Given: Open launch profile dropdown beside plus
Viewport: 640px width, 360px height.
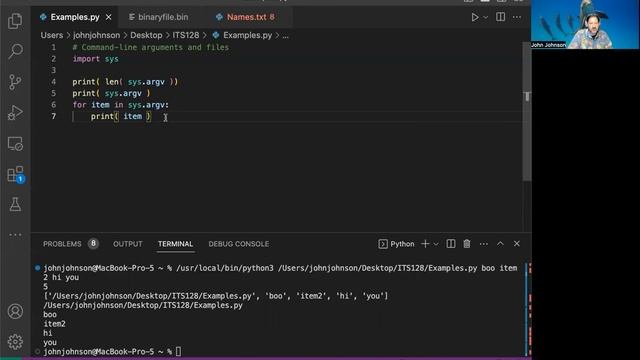Looking at the screenshot, I should point(436,244).
